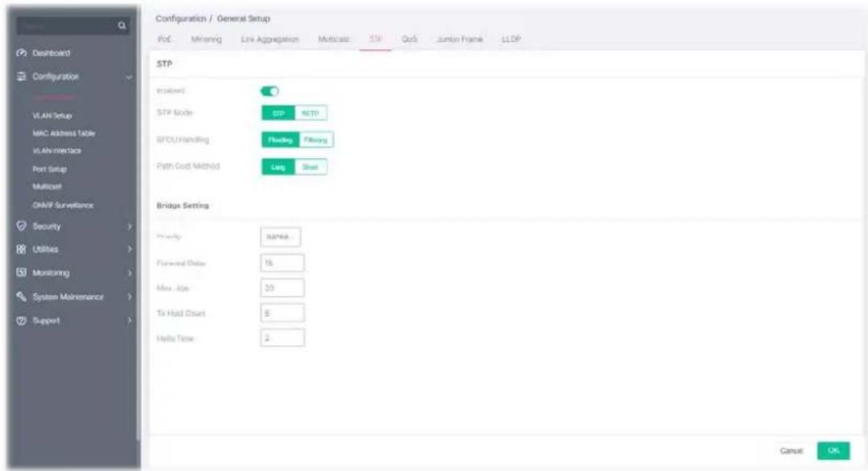
Task: Select STP in STP Mode
Action: click(278, 113)
